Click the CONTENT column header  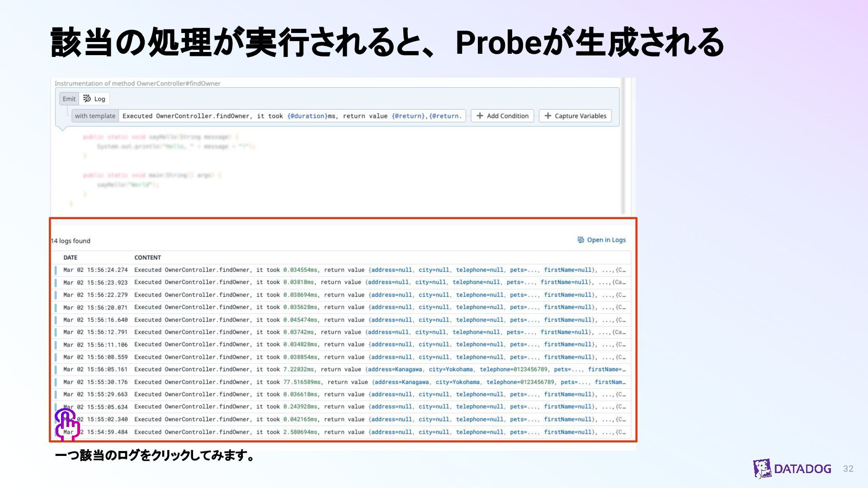[147, 258]
